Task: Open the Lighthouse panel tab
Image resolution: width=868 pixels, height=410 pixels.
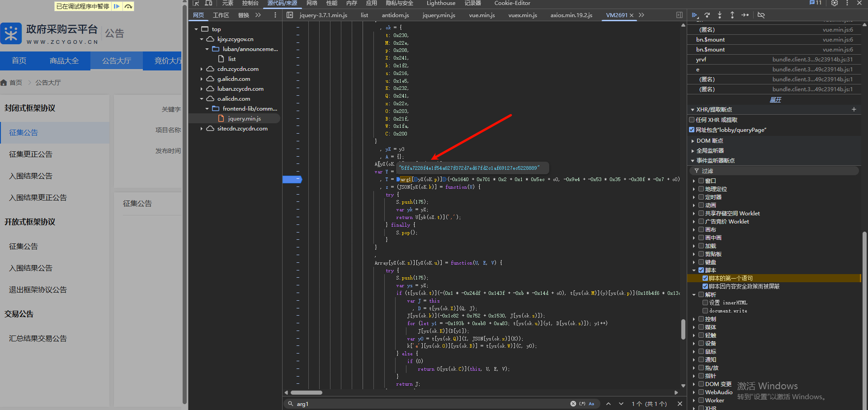Action: click(441, 3)
